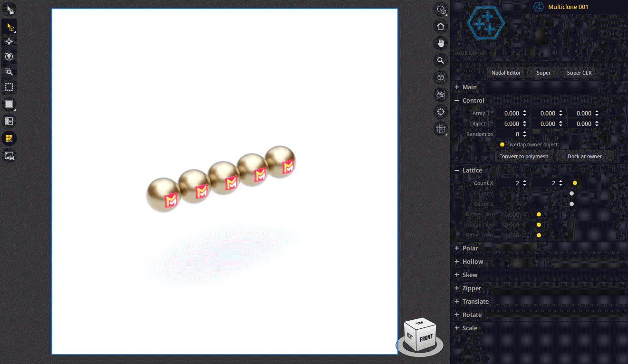Click the yellow grid tool in left toolbar

[x=10, y=138]
